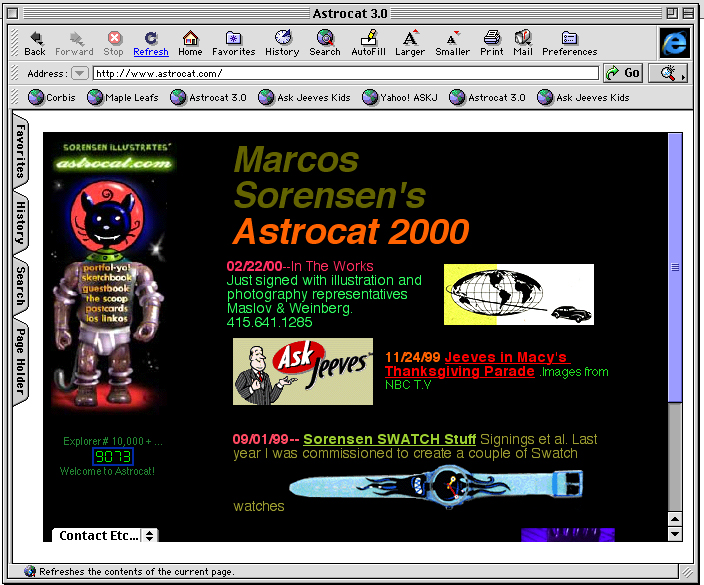Open the Home page icon
The height and width of the screenshot is (585, 704).
(x=190, y=38)
